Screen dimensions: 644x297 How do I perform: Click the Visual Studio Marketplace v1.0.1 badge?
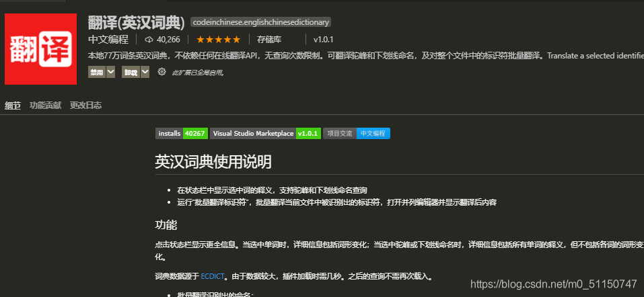point(265,133)
